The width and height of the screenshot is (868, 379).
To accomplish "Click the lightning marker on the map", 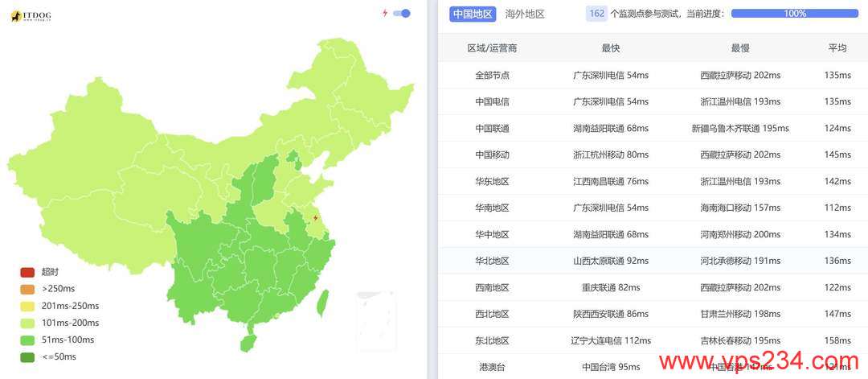I will click(315, 217).
